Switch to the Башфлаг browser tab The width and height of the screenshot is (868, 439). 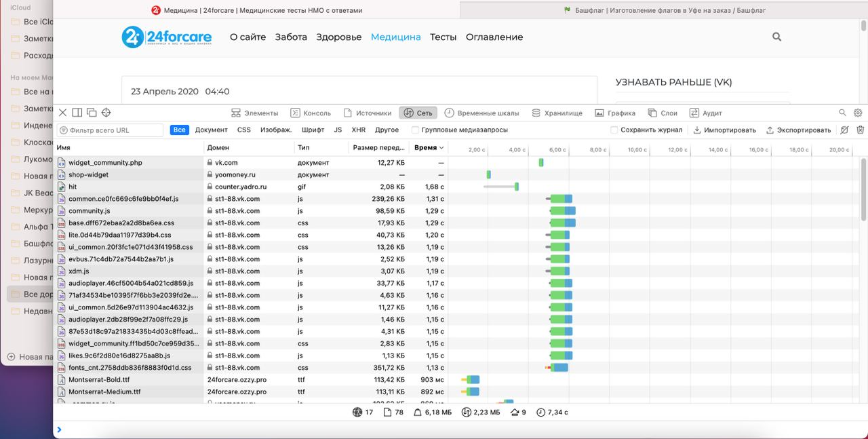664,10
